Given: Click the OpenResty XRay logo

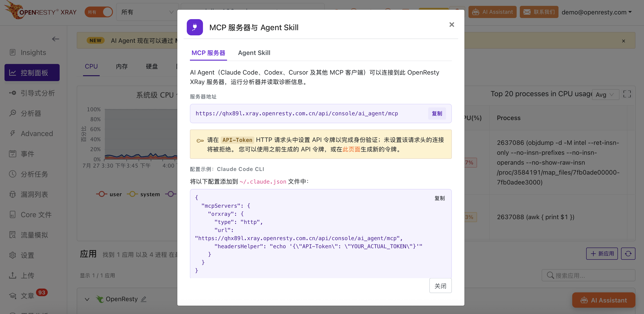Looking at the screenshot, I should pyautogui.click(x=41, y=11).
